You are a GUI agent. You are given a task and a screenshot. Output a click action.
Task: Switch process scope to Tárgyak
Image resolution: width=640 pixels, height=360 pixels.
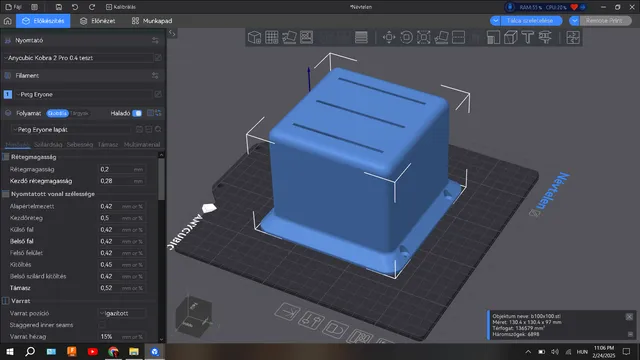[x=80, y=113]
